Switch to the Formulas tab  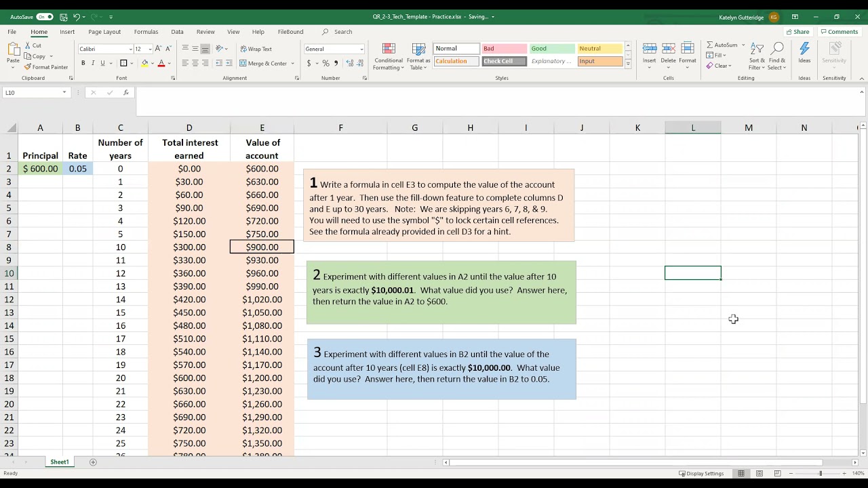click(x=146, y=32)
